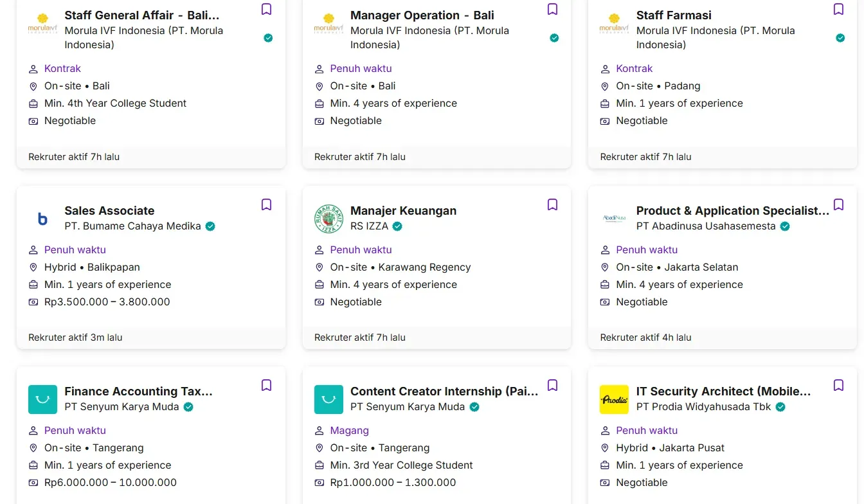Open the Manajer Keuangan job title

[403, 211]
